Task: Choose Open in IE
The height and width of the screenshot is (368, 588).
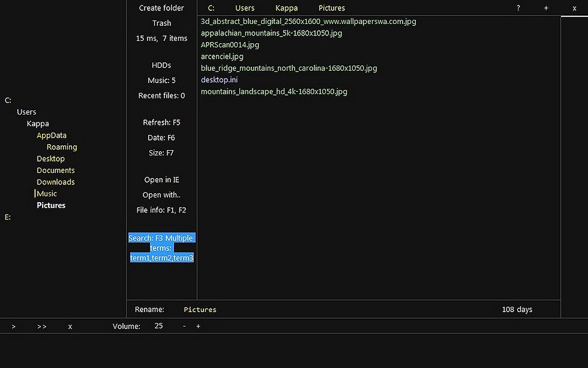Action: [x=161, y=179]
